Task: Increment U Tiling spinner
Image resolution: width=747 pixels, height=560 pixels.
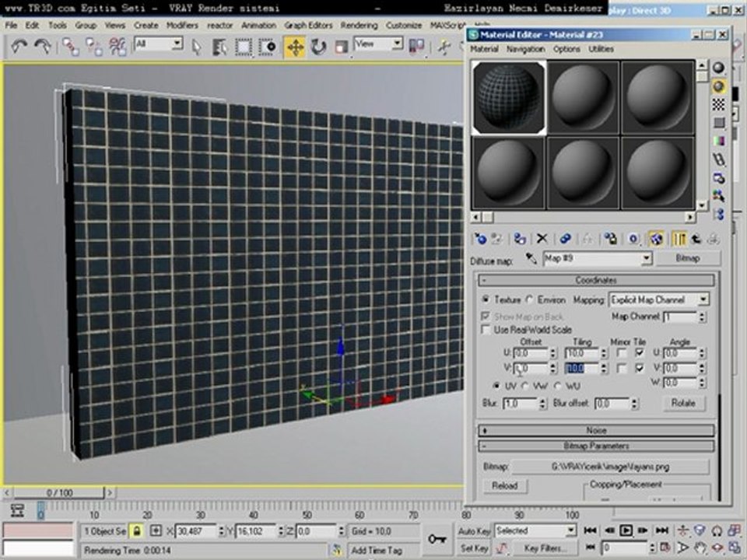Action: click(x=604, y=351)
